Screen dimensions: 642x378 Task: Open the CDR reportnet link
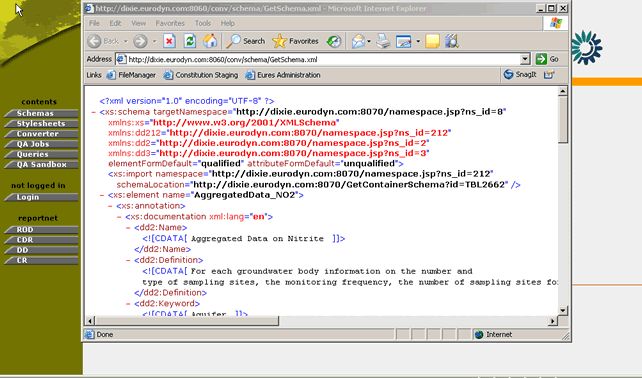coord(41,240)
